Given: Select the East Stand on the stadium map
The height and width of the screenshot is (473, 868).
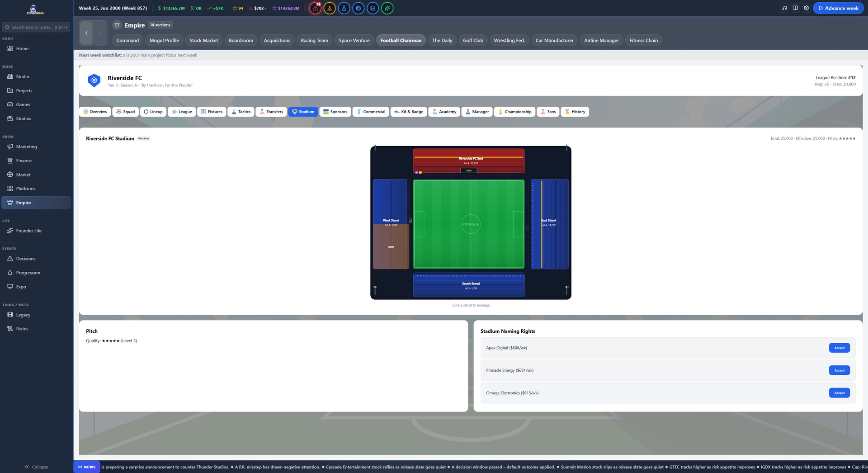Looking at the screenshot, I should [550, 224].
